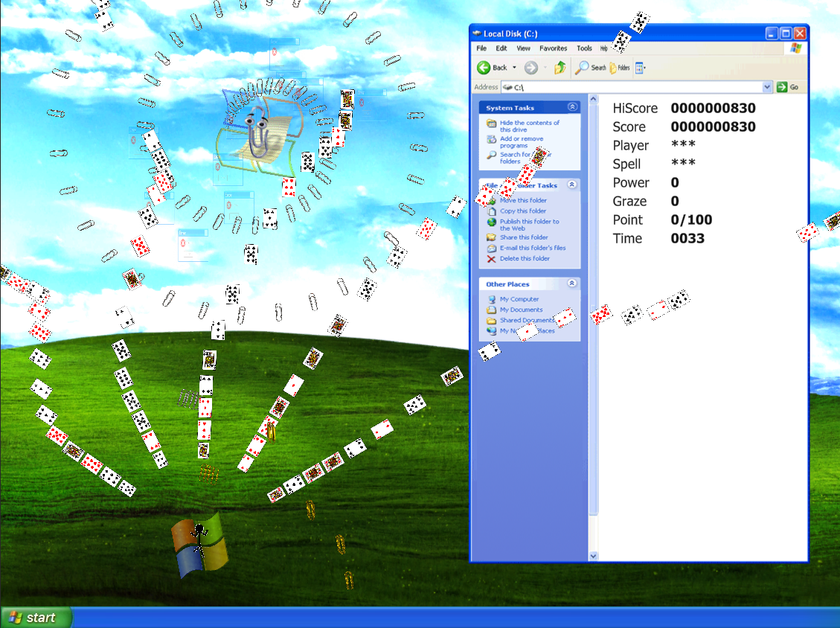Open the Edit menu
This screenshot has width=840, height=628.
point(501,48)
